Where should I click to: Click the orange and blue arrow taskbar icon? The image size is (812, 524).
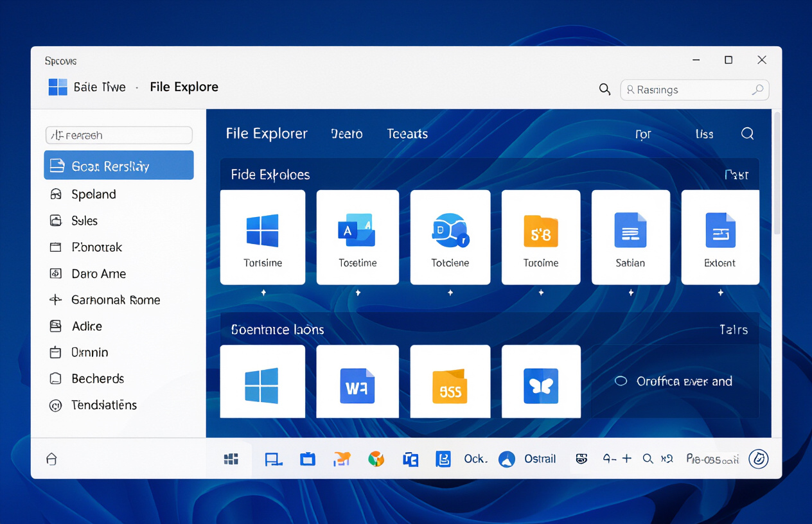click(x=342, y=459)
